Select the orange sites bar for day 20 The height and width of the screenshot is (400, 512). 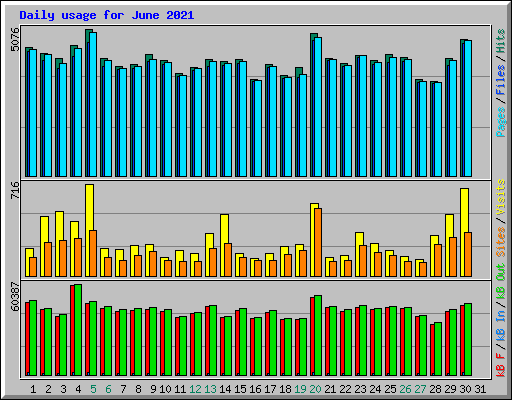(x=318, y=242)
